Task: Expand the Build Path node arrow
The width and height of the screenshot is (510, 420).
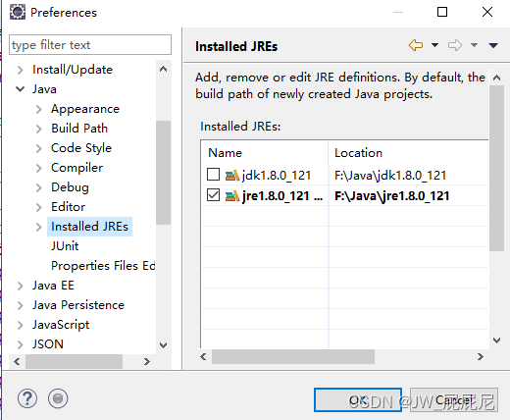Action: (x=39, y=129)
